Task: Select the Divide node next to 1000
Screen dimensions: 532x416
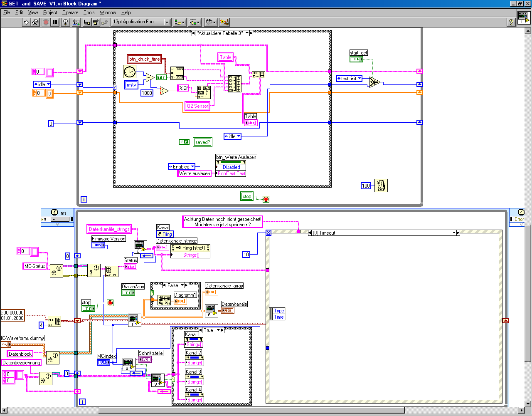Action: (164, 91)
